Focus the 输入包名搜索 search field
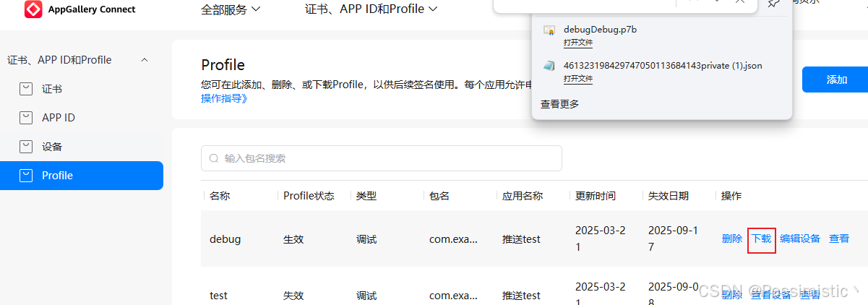The height and width of the screenshot is (305, 868). 382,158
